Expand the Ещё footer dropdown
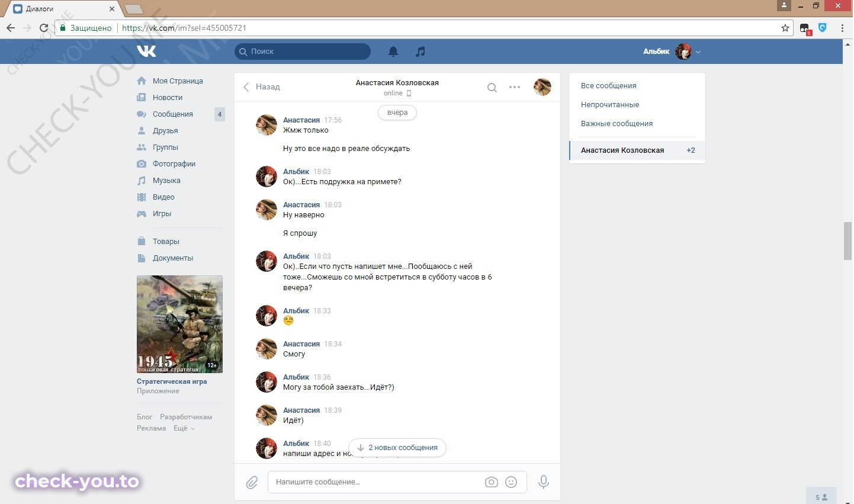 (184, 428)
